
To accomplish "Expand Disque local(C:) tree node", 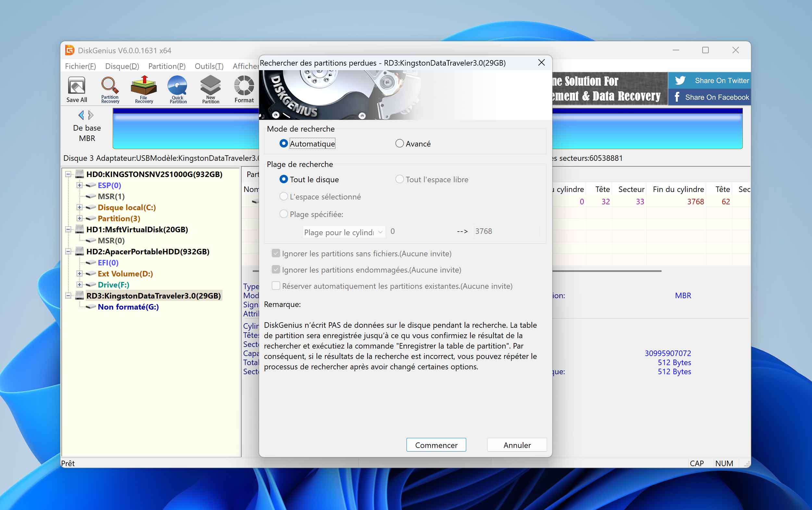I will [x=80, y=208].
